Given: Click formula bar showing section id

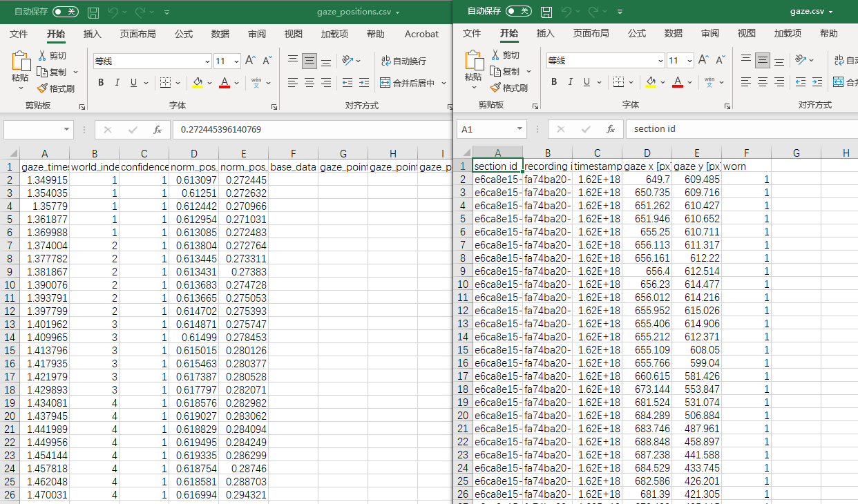Looking at the screenshot, I should pos(741,129).
